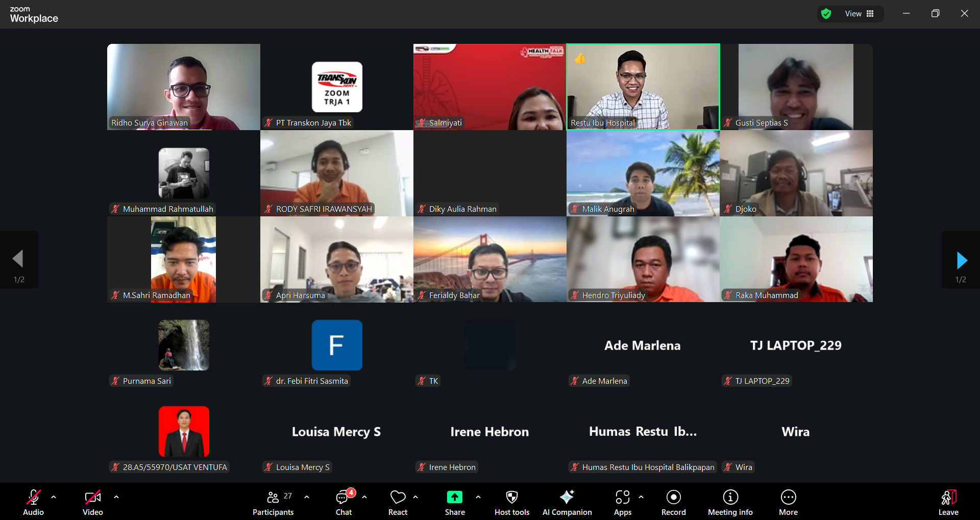This screenshot has height=520, width=980.
Task: Go to next page of participants
Action: click(x=961, y=260)
